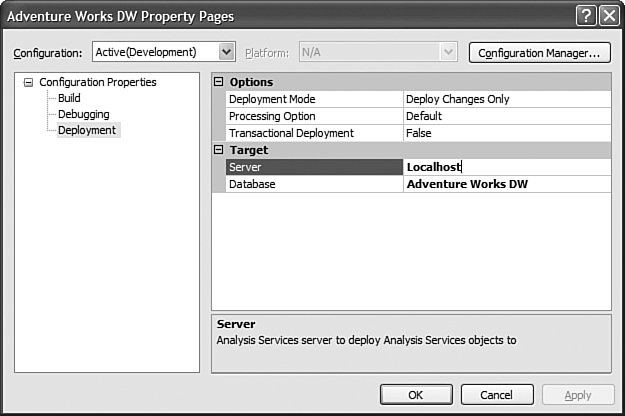The height and width of the screenshot is (416, 625).
Task: Select the Transactional Deployment property name
Action: pos(314,133)
